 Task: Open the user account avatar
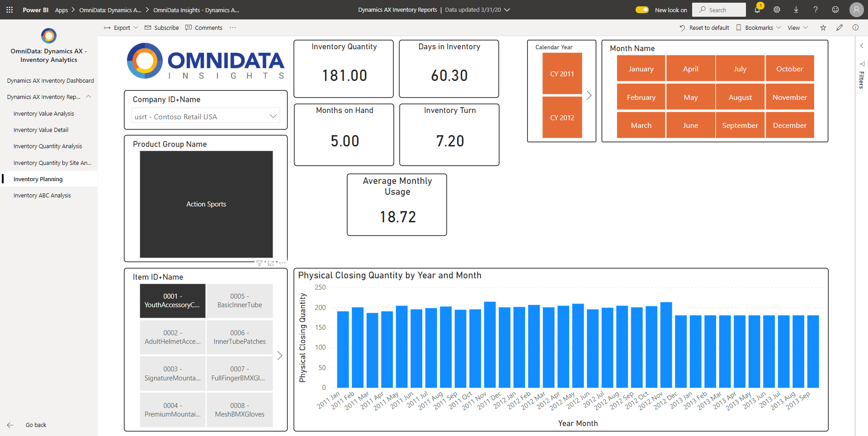tap(856, 9)
